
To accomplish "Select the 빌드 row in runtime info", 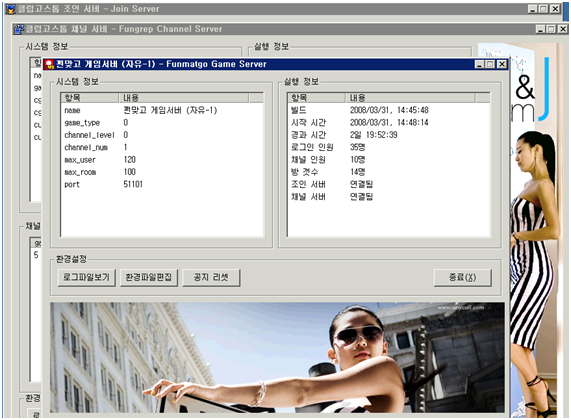I will click(x=389, y=110).
